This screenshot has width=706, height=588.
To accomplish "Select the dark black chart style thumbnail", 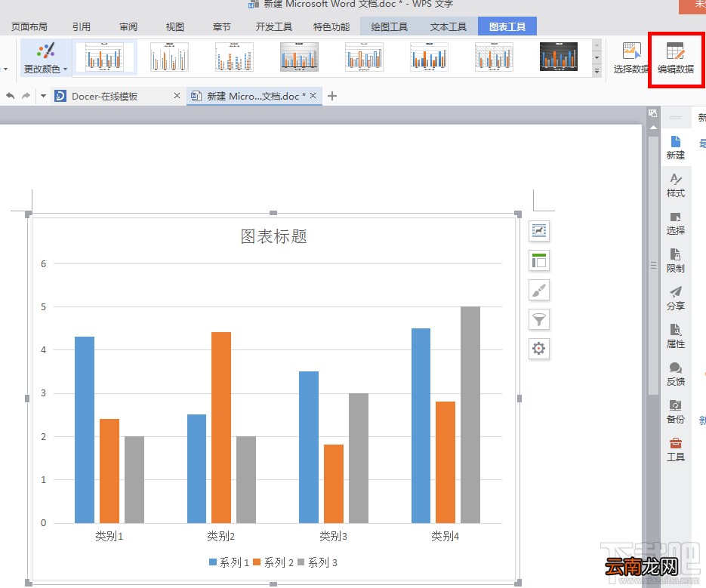I will coord(559,57).
